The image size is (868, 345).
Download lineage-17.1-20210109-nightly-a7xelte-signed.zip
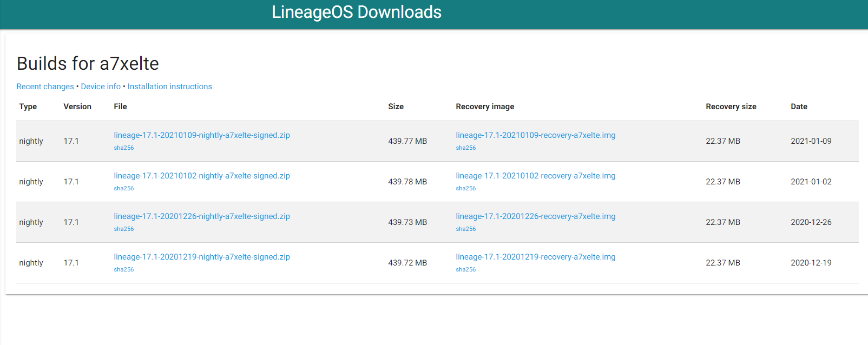tap(202, 135)
